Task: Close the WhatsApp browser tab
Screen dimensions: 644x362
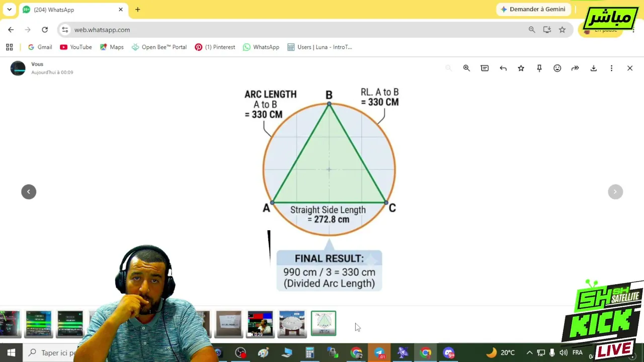Action: [x=121, y=10]
